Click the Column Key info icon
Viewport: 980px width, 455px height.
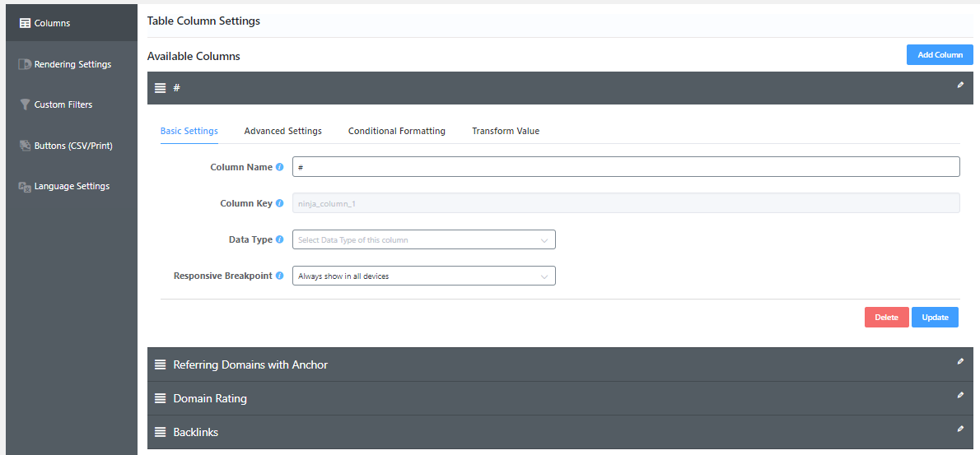279,203
